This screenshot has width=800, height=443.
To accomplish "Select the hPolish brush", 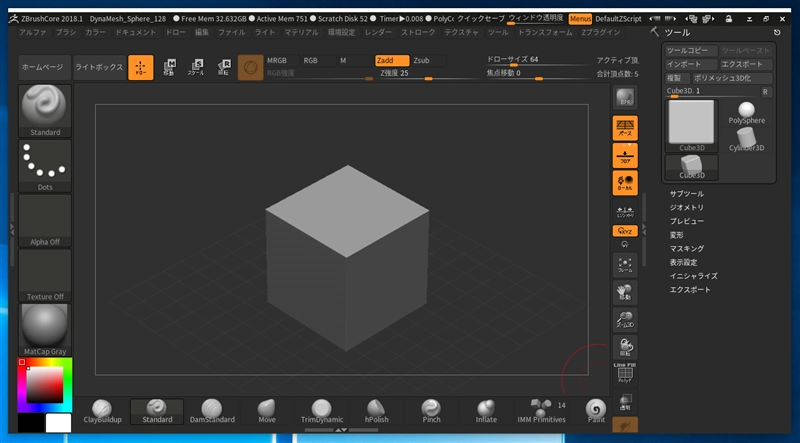I will [x=377, y=411].
